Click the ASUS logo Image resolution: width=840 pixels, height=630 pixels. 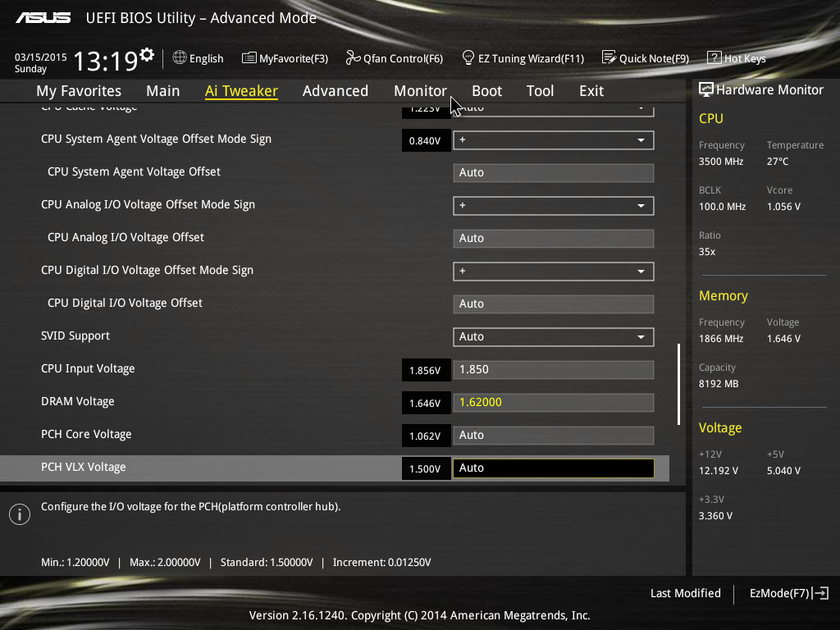(43, 18)
